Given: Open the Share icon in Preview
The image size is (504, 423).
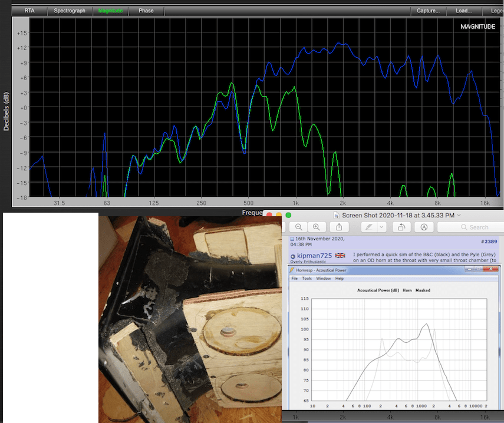Looking at the screenshot, I should point(339,227).
